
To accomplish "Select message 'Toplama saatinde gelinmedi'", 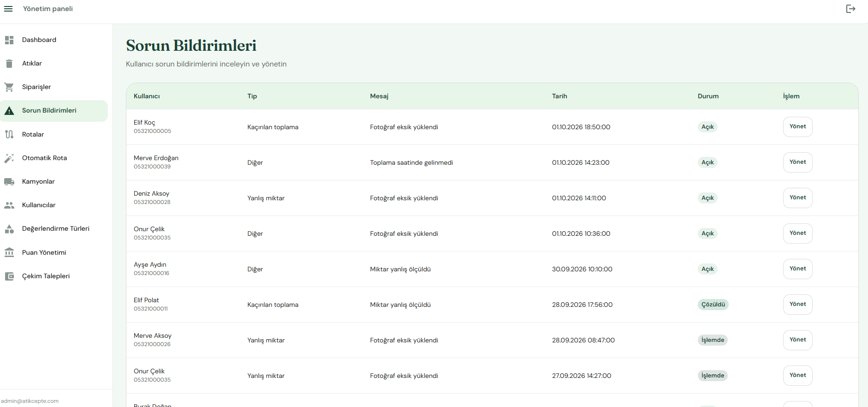I will pos(411,162).
